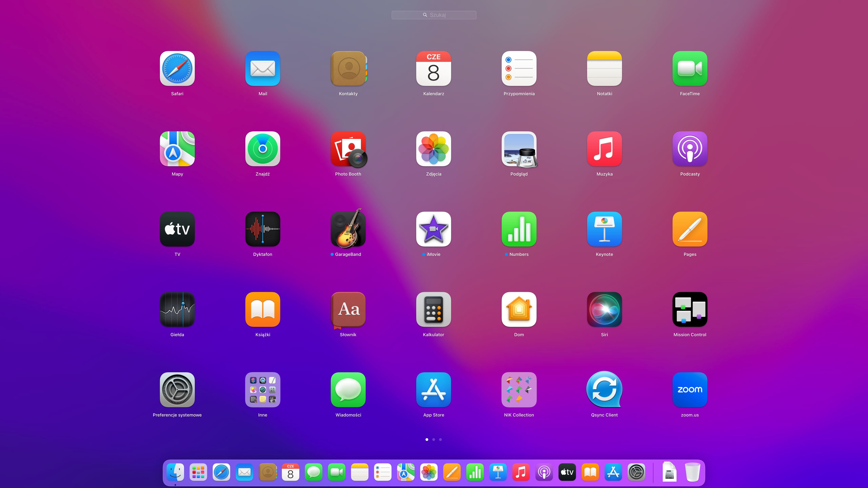Viewport: 868px width, 488px height.
Task: Launch Kalkulator
Action: pyautogui.click(x=434, y=310)
